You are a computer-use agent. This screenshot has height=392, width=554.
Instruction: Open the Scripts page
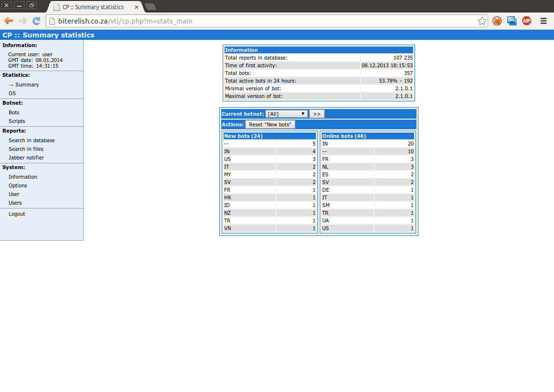[x=17, y=121]
